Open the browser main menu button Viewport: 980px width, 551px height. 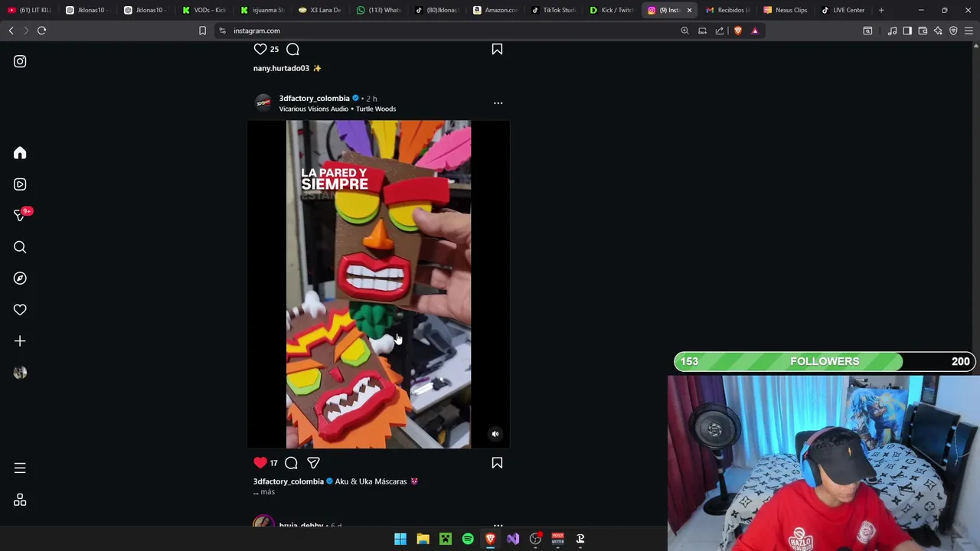click(x=969, y=31)
